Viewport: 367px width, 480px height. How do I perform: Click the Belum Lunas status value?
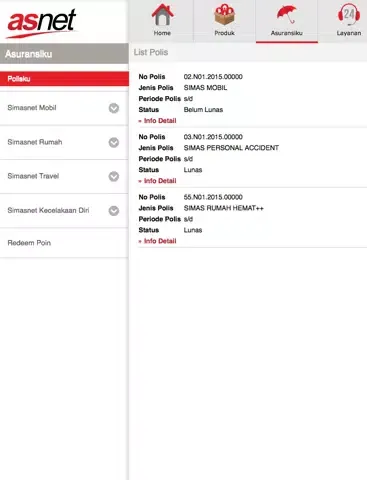(x=203, y=110)
